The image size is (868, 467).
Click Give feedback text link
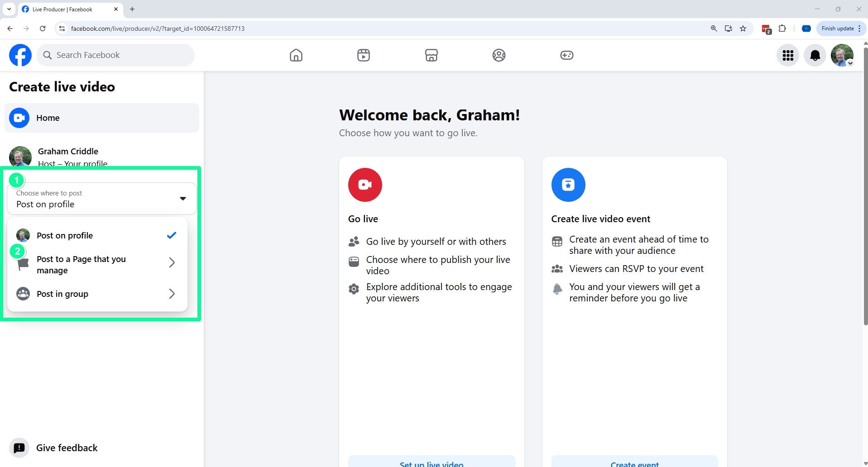(67, 448)
